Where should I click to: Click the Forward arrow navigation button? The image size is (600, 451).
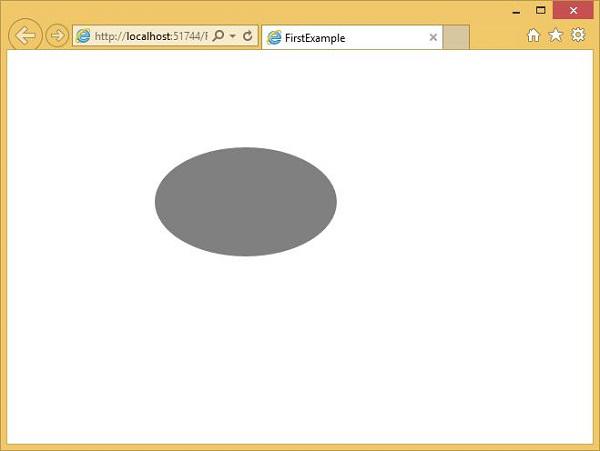(57, 36)
